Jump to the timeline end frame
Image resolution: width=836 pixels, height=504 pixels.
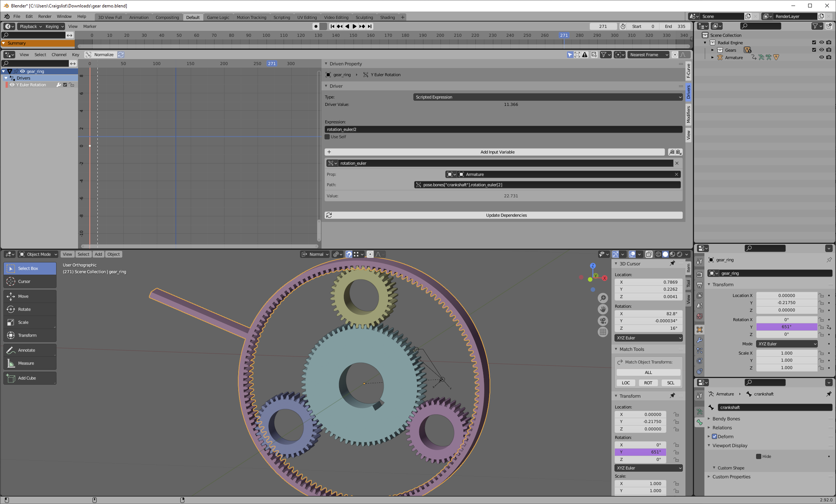(369, 26)
